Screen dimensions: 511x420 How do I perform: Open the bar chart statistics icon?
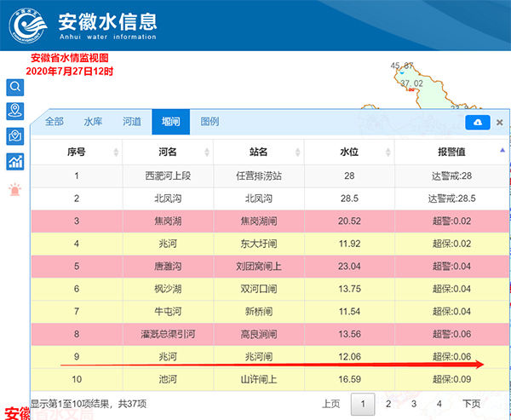tap(15, 161)
